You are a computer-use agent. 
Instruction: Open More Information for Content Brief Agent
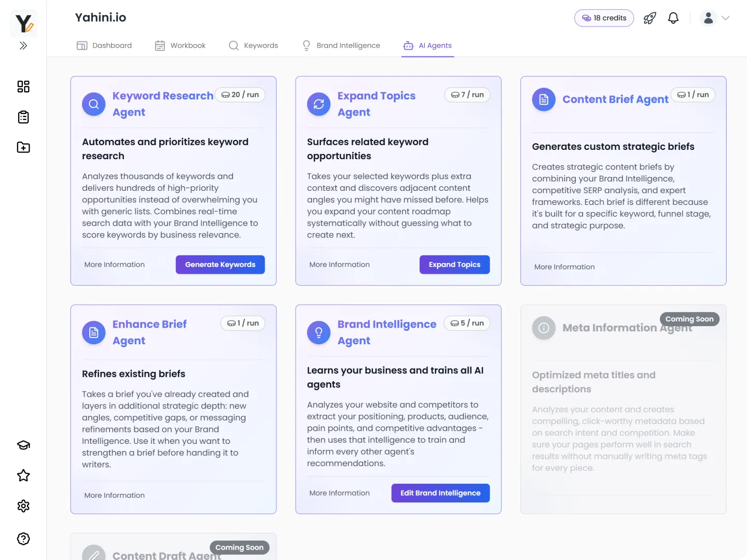pyautogui.click(x=564, y=267)
